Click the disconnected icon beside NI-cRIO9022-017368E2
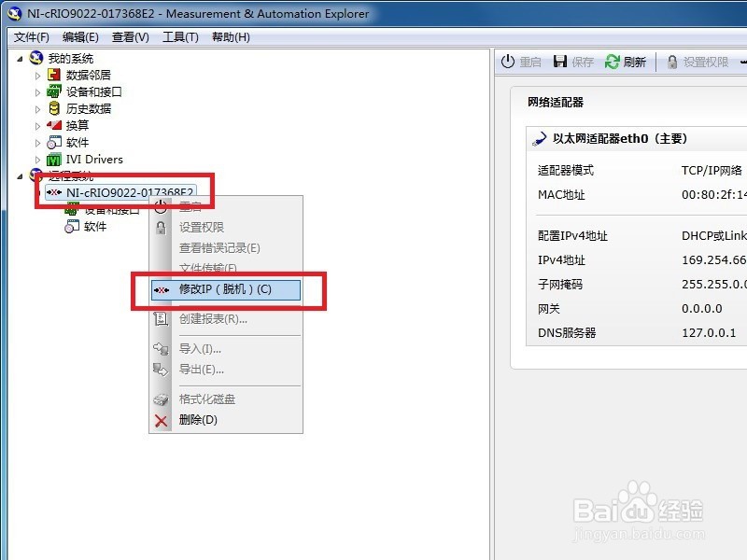This screenshot has width=747, height=560. (54, 192)
